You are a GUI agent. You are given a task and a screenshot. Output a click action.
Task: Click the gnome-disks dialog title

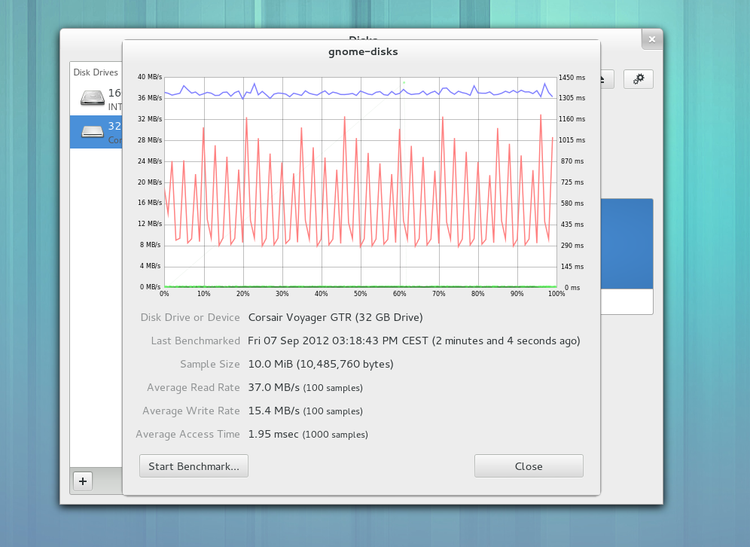pos(361,51)
